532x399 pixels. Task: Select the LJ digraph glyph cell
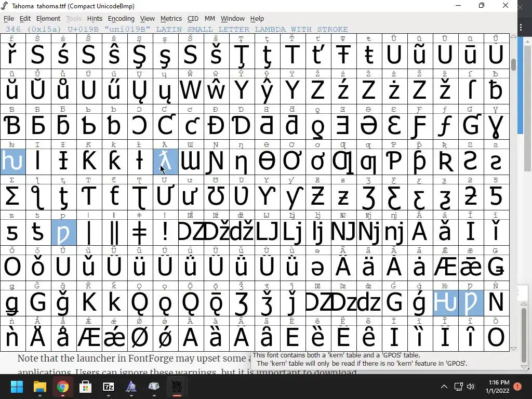coord(268,232)
